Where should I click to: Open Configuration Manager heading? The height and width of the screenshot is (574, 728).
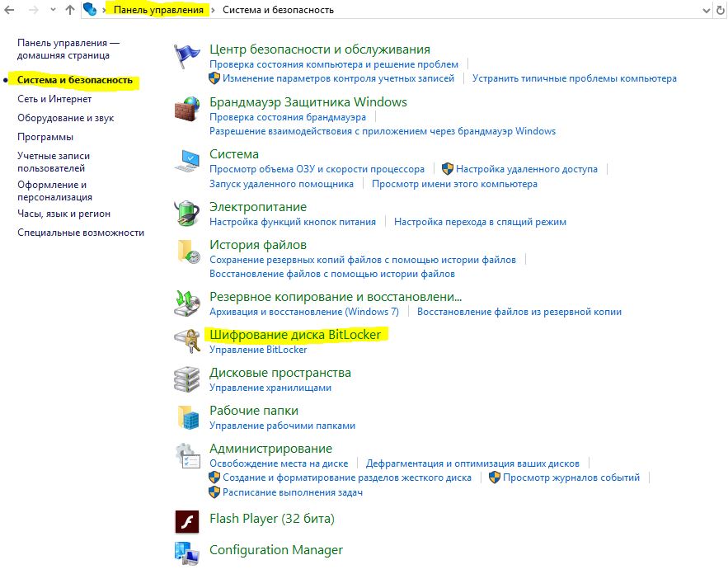tap(276, 550)
